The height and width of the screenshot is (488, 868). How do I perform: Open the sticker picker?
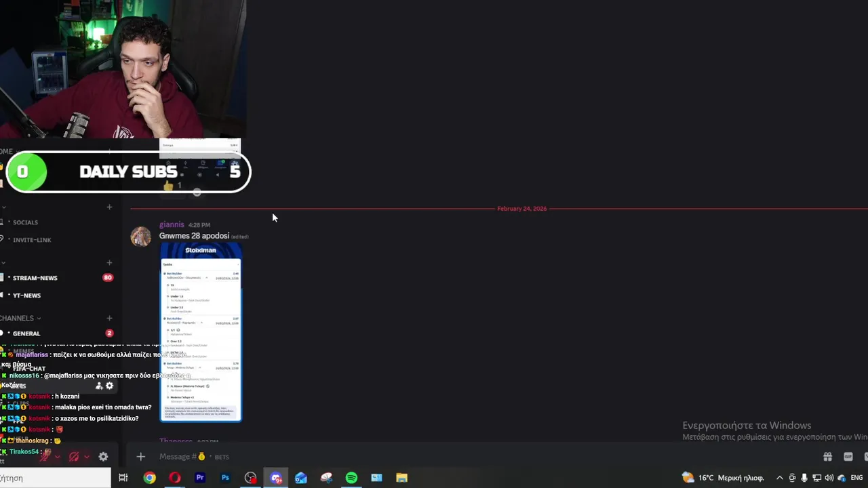tap(865, 456)
